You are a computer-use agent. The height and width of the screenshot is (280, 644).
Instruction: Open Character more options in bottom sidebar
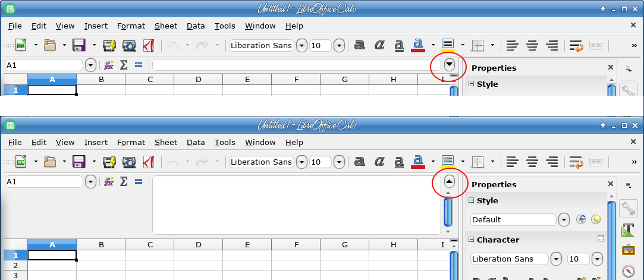(x=601, y=238)
